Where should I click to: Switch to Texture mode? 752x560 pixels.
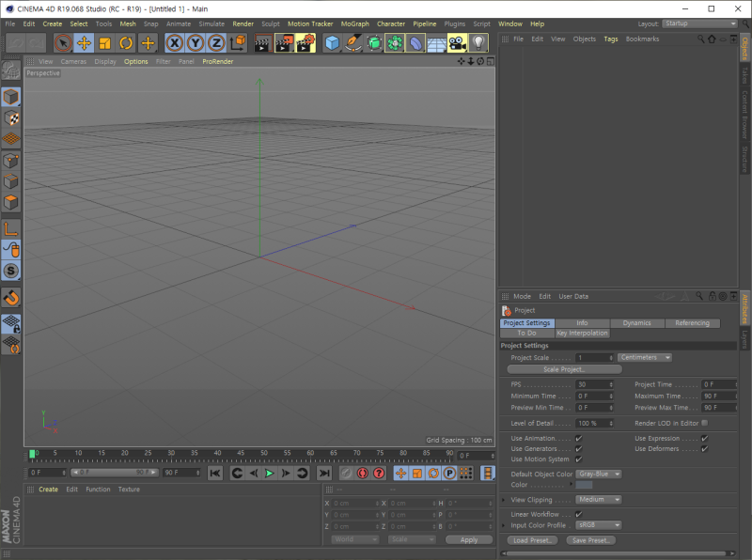[10, 118]
